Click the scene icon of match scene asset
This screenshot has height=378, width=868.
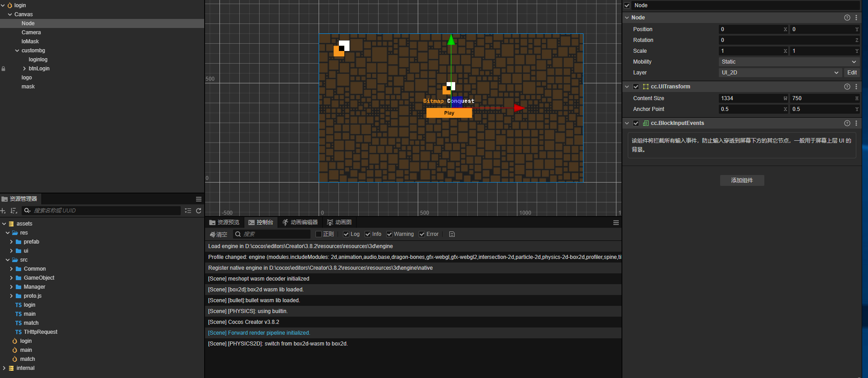coord(15,359)
